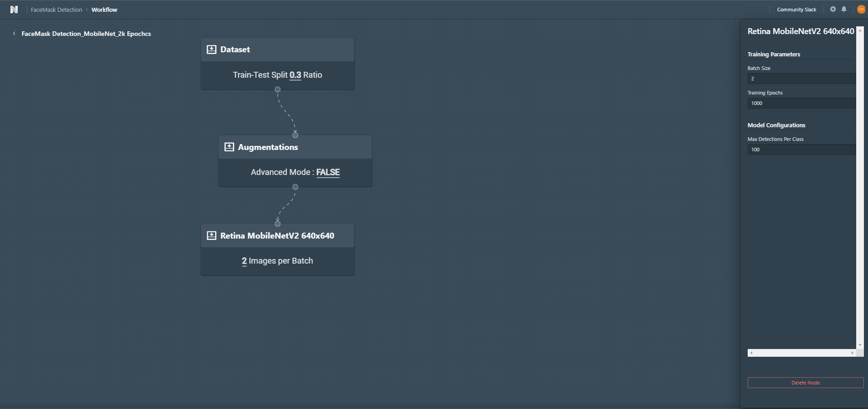The width and height of the screenshot is (868, 409).
Task: Click the panel's scroll down arrow
Action: point(860,345)
